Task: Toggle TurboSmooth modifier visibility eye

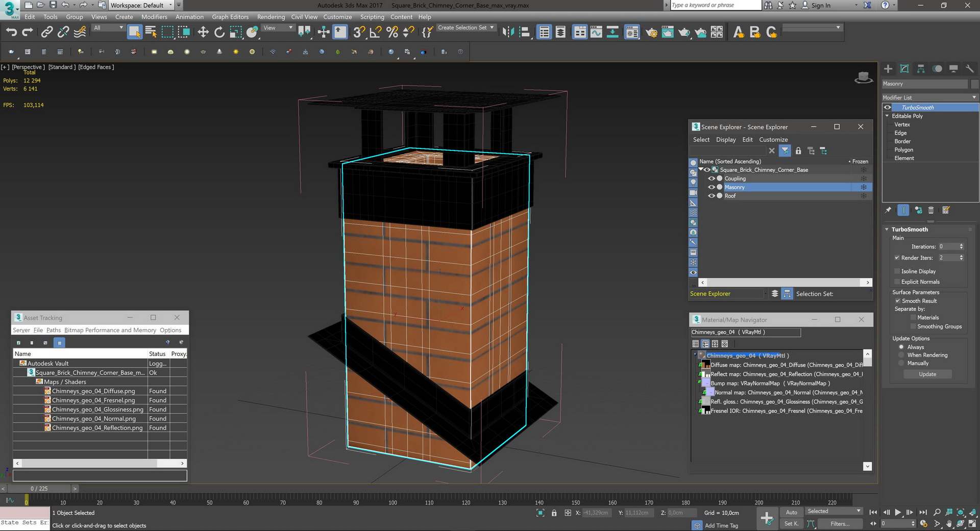Action: coord(888,107)
